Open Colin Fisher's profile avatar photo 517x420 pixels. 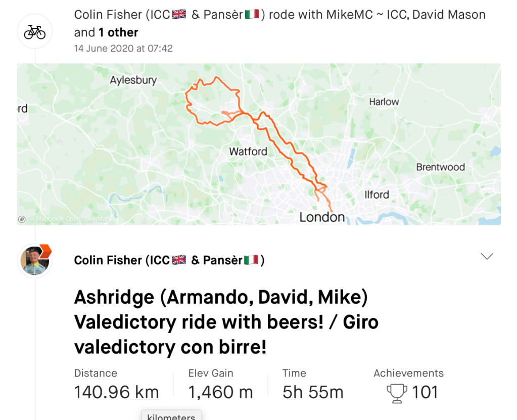click(x=34, y=261)
